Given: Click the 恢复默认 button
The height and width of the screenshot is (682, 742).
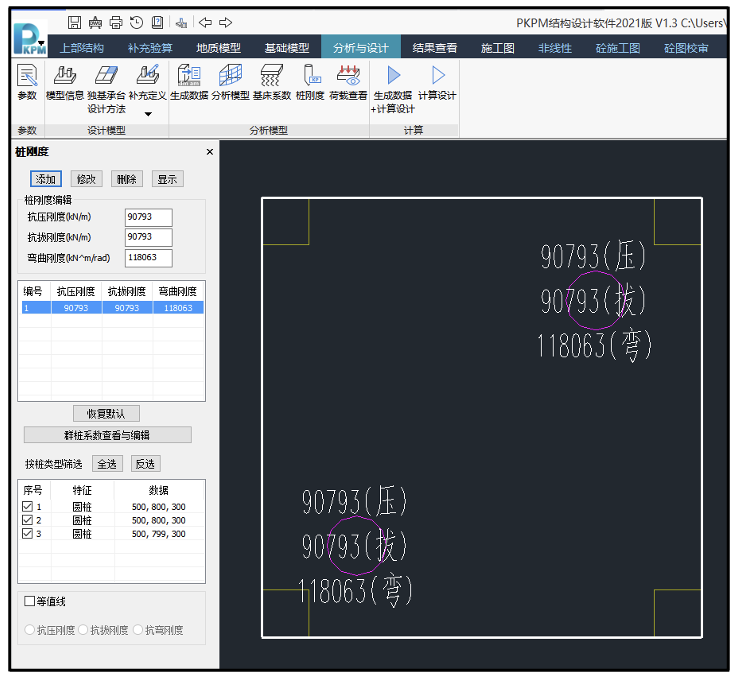Looking at the screenshot, I should (106, 414).
